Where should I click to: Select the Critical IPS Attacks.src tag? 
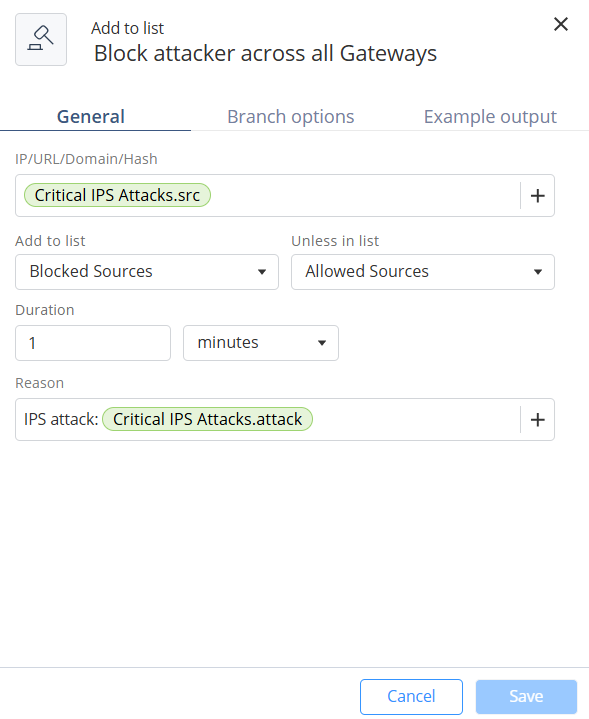117,195
